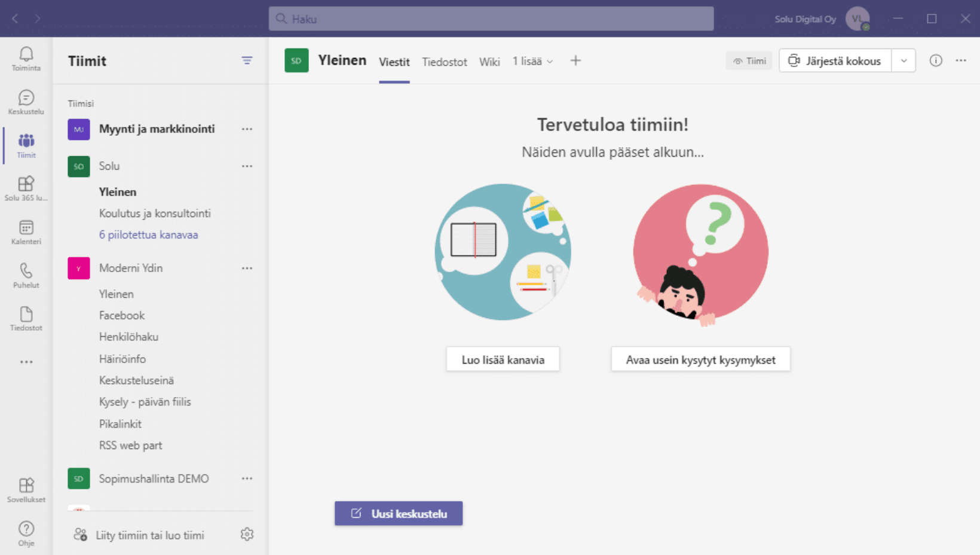Expand the 1 lisää tabs dropdown
Image resolution: width=980 pixels, height=555 pixels.
532,61
